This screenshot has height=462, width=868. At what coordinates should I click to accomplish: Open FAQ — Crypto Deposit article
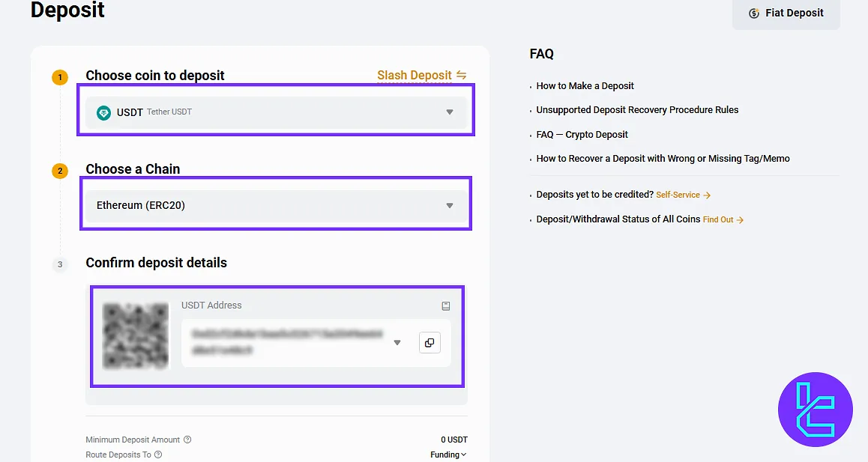[582, 135]
